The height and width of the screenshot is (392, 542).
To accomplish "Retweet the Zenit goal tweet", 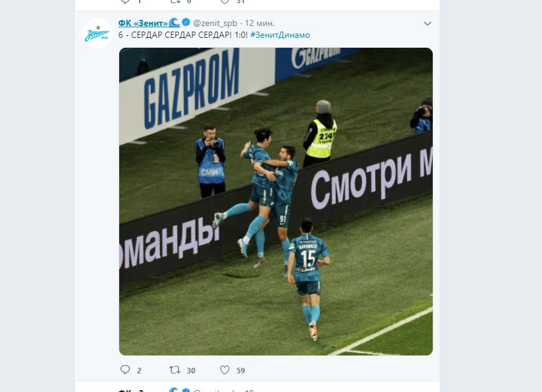I will pyautogui.click(x=174, y=370).
